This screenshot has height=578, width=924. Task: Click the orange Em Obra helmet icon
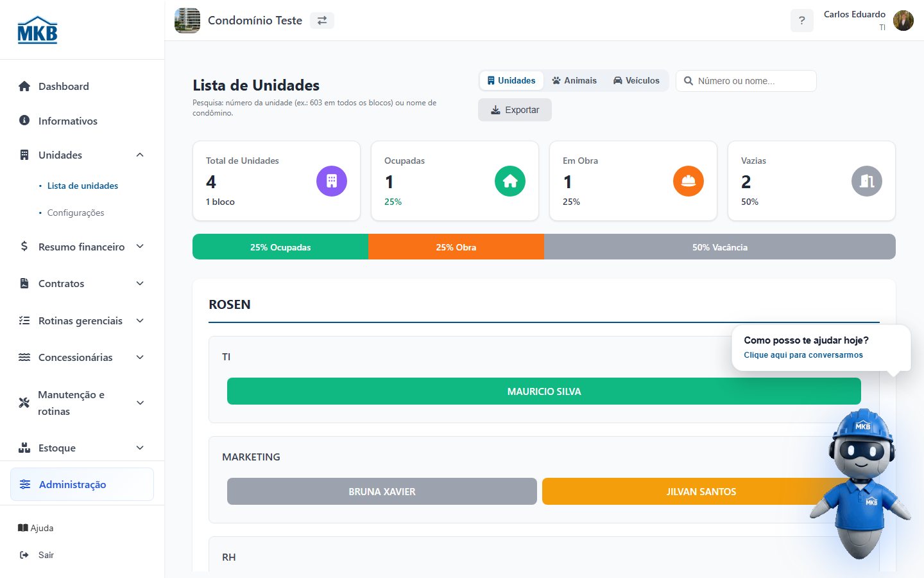(x=689, y=181)
